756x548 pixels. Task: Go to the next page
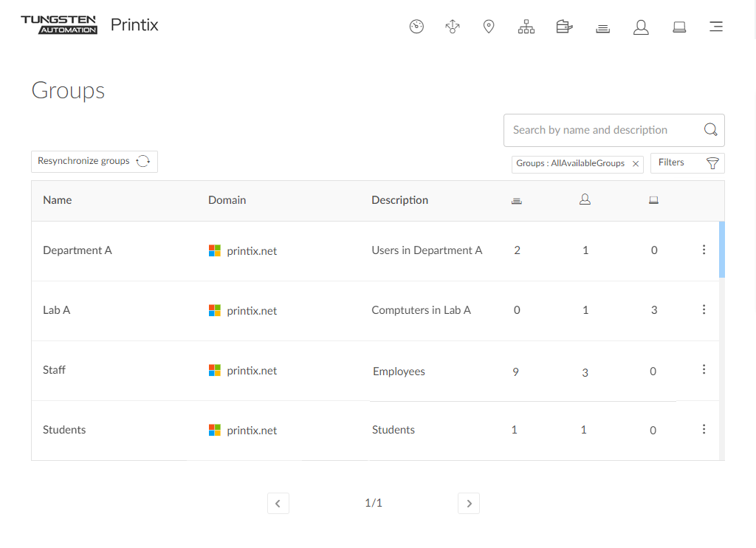(469, 504)
